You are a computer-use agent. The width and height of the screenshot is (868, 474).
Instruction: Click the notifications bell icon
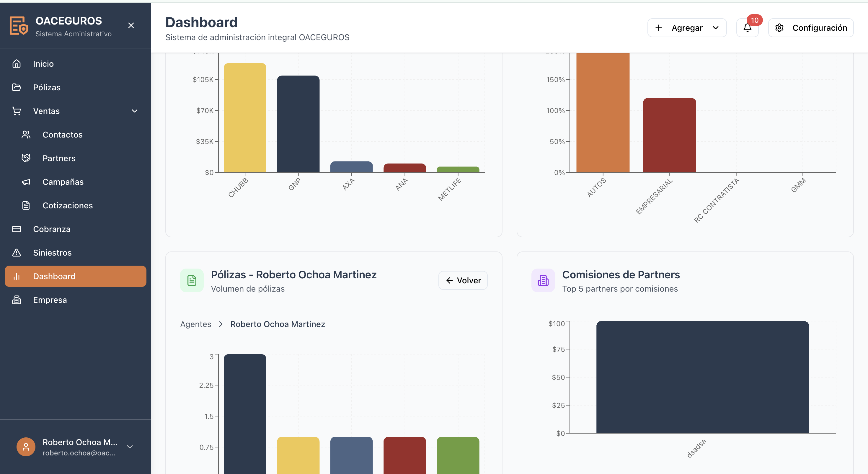coord(747,28)
